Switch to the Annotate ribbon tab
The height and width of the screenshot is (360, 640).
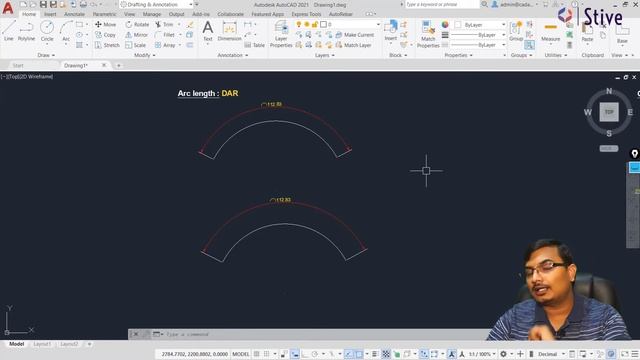click(x=74, y=14)
